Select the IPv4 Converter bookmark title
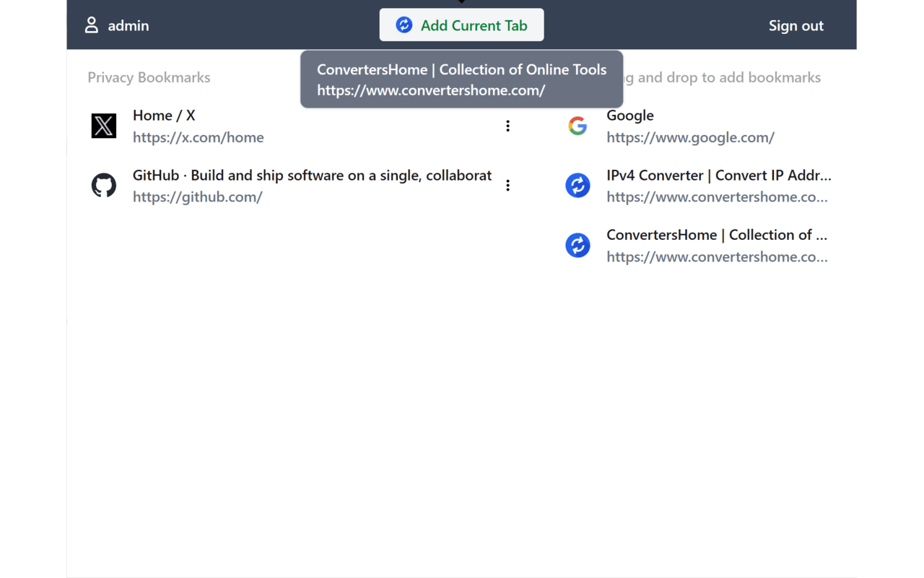This screenshot has width=924, height=578. pyautogui.click(x=718, y=175)
